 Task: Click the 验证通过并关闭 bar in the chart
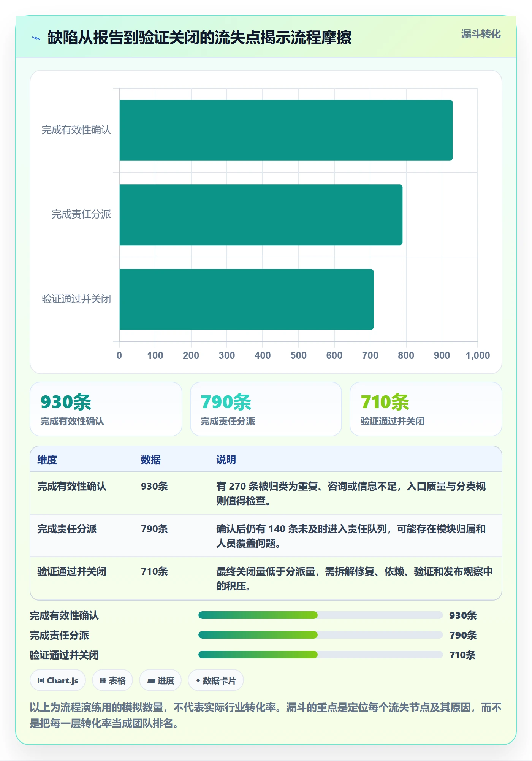coord(247,299)
